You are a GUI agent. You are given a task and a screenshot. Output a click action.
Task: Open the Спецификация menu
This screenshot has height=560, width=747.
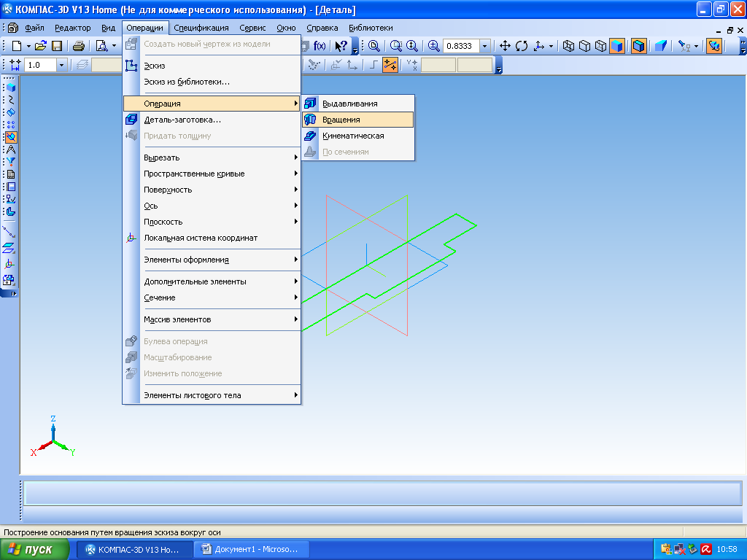coord(201,28)
